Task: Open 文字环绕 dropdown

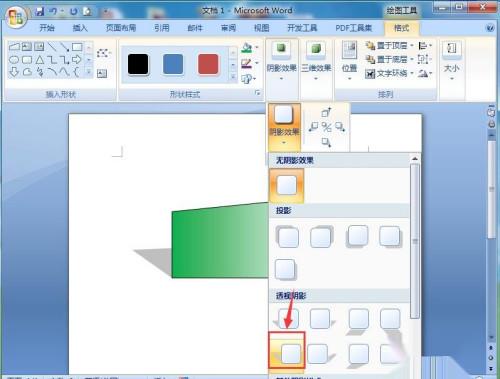Action: (x=389, y=73)
